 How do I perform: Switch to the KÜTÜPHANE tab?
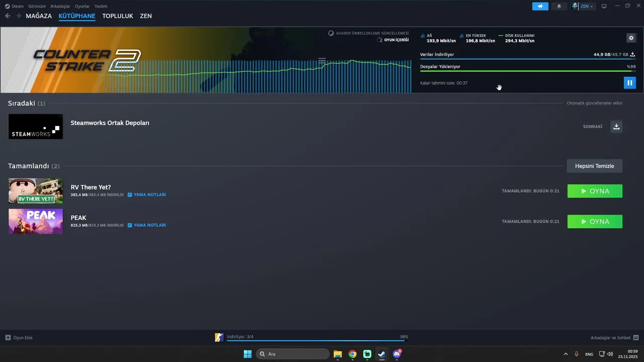point(77,16)
